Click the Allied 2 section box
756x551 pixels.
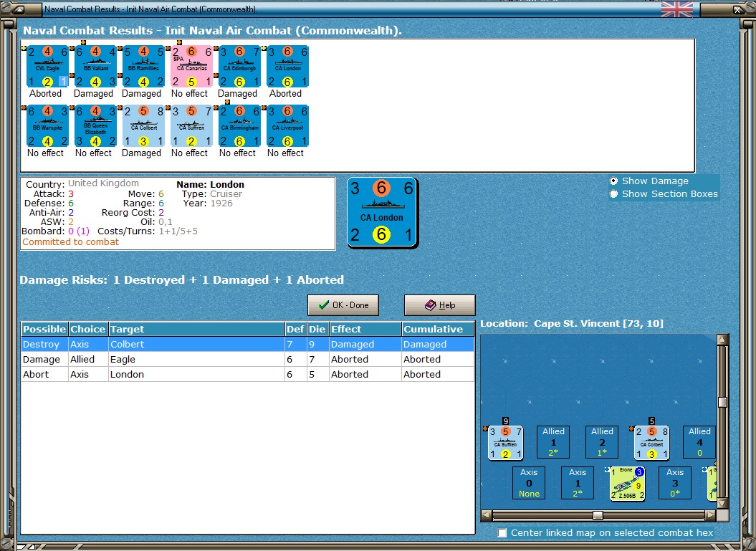point(602,442)
